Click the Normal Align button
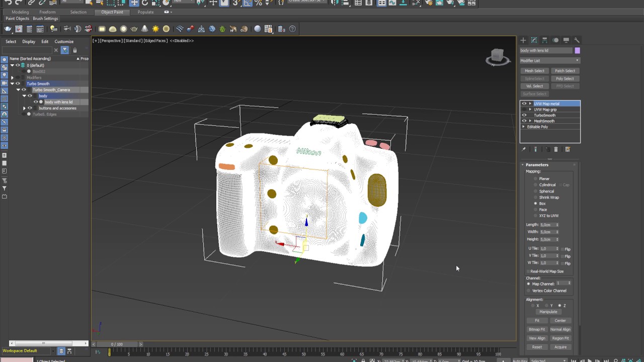 [560, 330]
